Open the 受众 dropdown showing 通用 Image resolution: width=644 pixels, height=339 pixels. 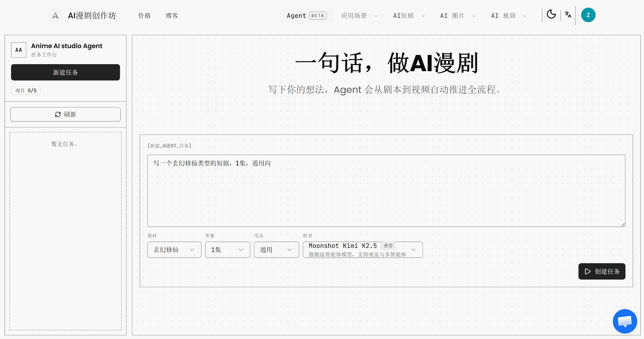pos(276,250)
